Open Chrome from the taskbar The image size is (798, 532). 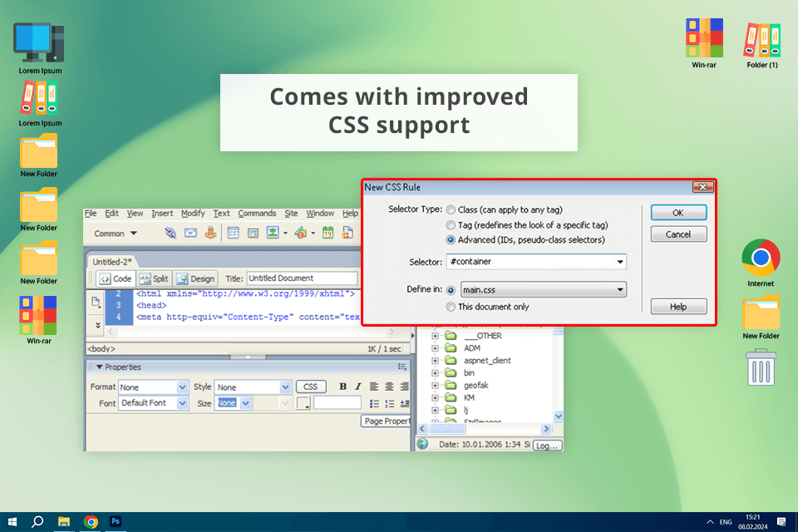point(91,522)
